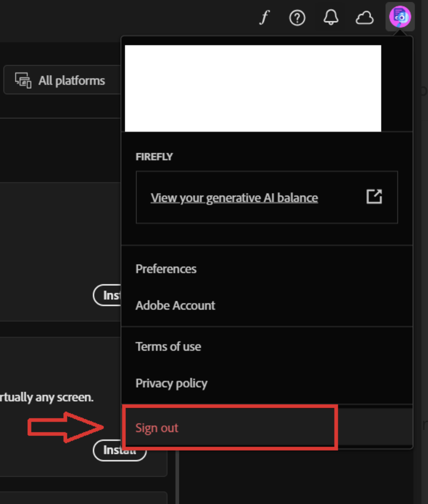Click the FIREFLY generative AI balance card
This screenshot has width=428, height=504.
coord(266,197)
